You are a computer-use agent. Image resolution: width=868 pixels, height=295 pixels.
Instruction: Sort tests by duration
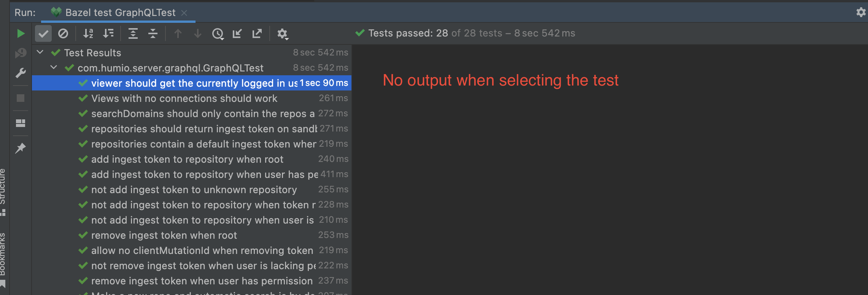click(108, 33)
